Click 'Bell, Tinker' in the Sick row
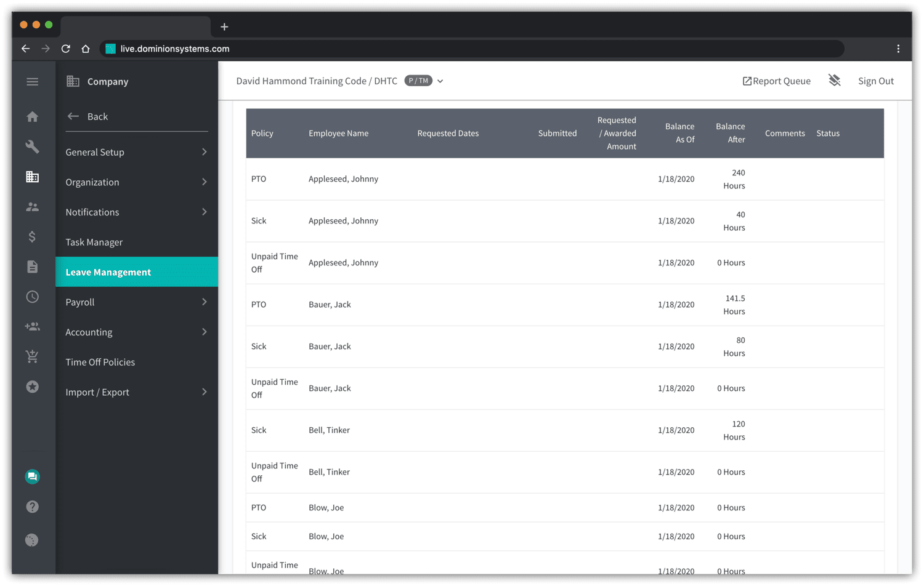The width and height of the screenshot is (924, 586). pos(329,430)
